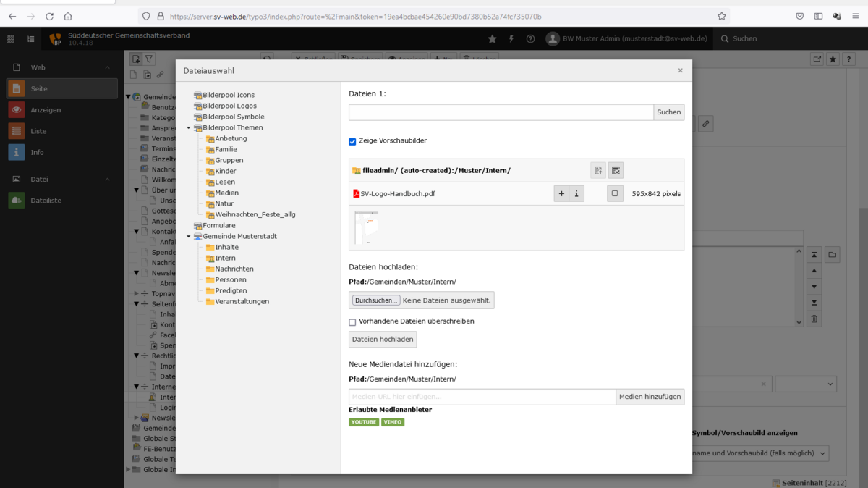Select the Predigten folder in tree
Viewport: 868px width, 488px height.
230,291
